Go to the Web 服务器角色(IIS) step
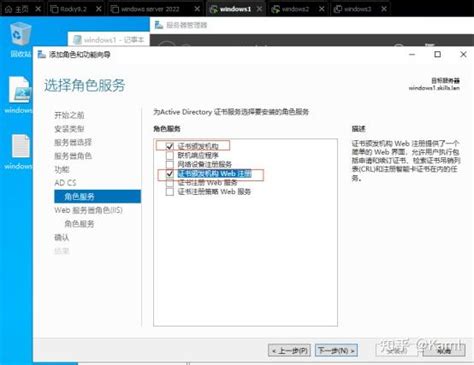The width and height of the screenshot is (474, 365). (88, 210)
